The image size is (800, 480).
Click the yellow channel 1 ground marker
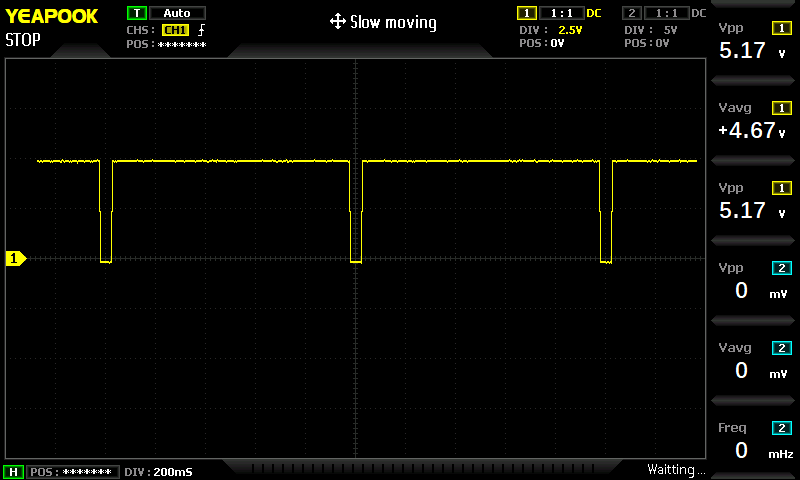click(x=15, y=259)
